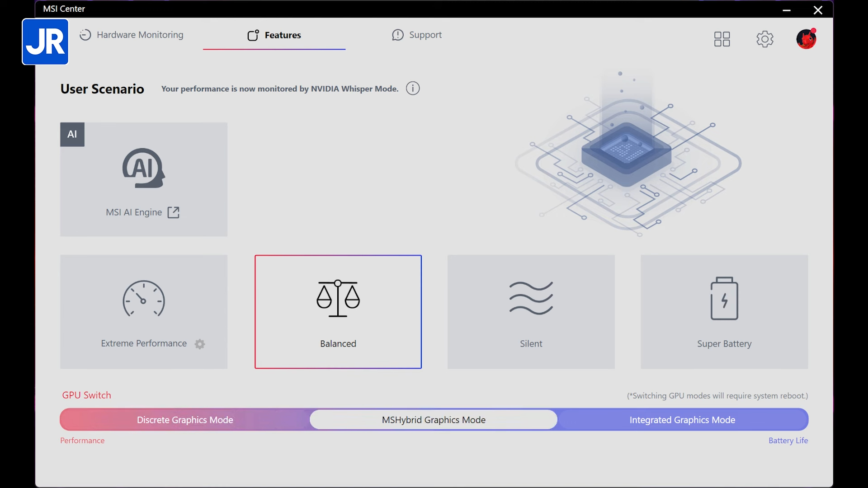
Task: Open the Hardware Monitoring tab
Action: coord(132,35)
